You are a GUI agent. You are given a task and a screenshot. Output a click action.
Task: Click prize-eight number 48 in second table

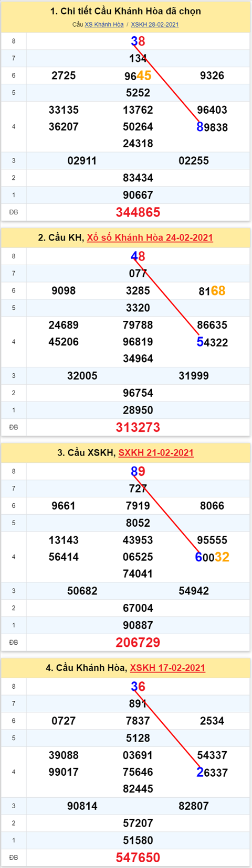138,256
